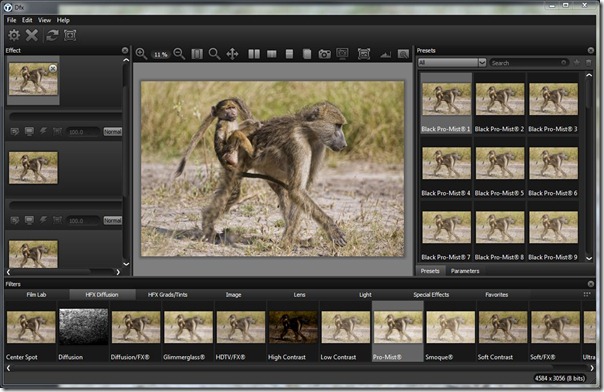Enable vertical split comparison icon

pos(272,54)
